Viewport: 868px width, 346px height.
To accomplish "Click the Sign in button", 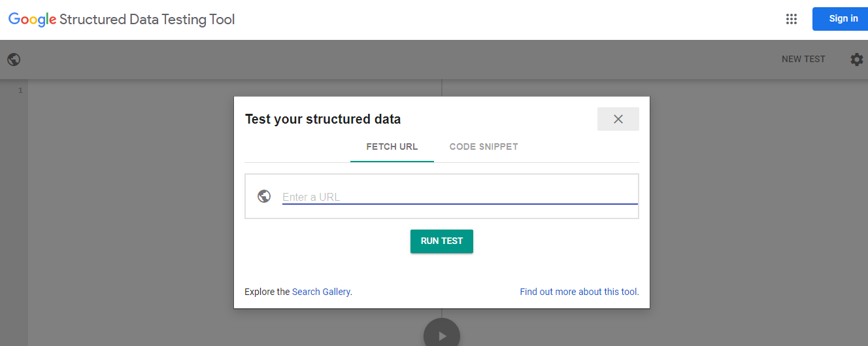I will point(843,19).
